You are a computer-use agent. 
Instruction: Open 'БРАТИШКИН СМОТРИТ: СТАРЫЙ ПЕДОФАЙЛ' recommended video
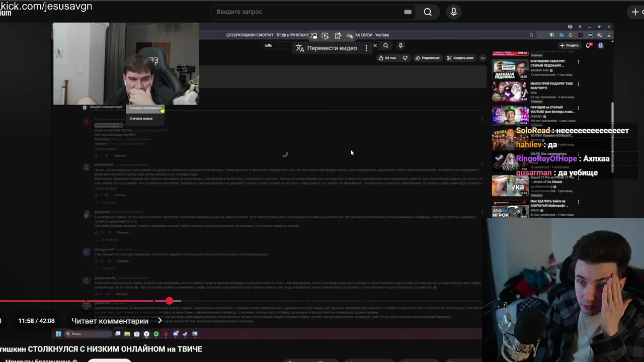pyautogui.click(x=510, y=69)
